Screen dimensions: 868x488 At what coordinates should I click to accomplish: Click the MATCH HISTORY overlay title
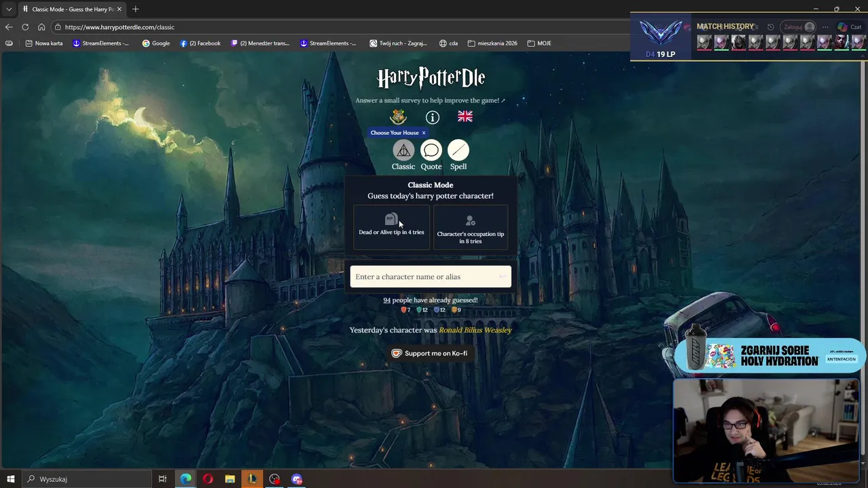725,26
